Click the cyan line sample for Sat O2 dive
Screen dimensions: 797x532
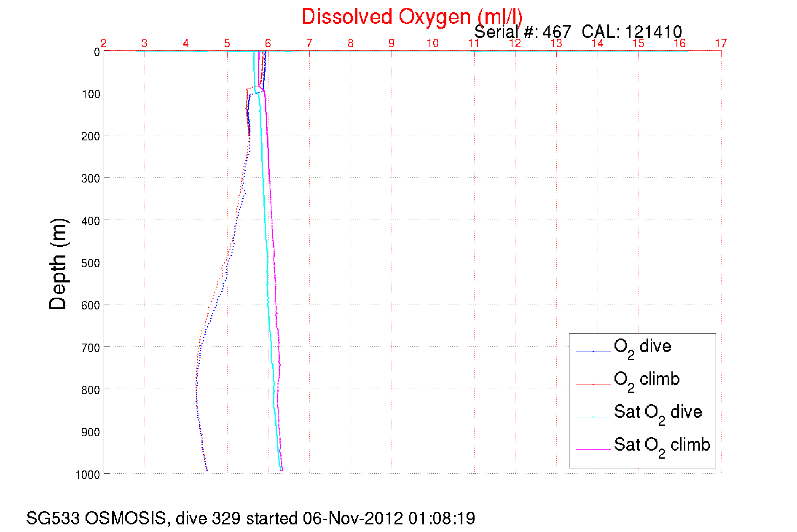(593, 417)
